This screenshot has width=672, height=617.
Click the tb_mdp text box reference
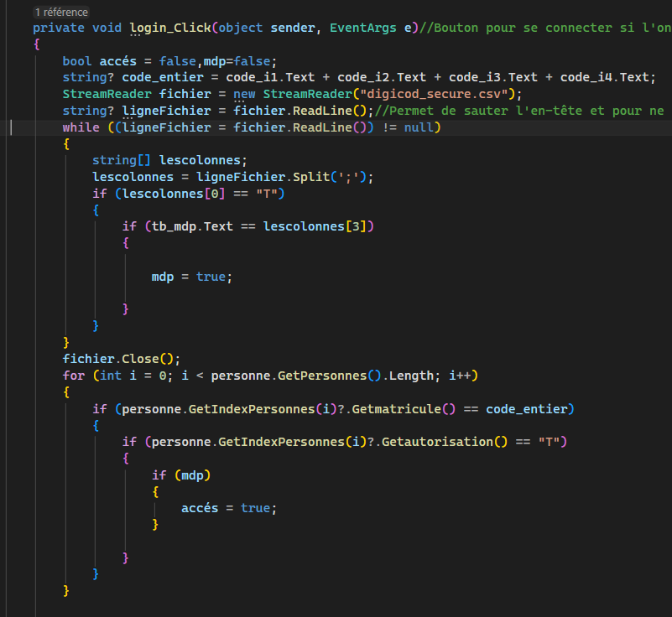pyautogui.click(x=173, y=226)
